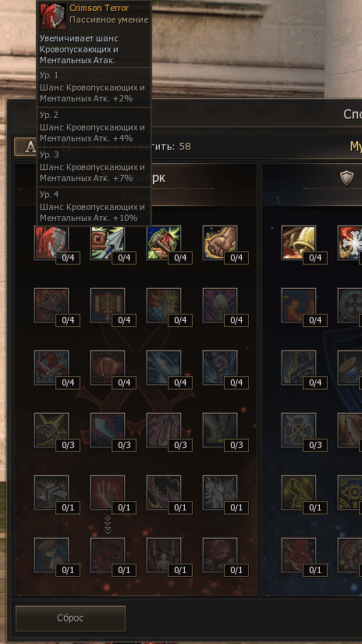The width and height of the screenshot is (362, 644).
Task: Click the 0/3 counter of yellow fist skill
Action: pos(68,445)
